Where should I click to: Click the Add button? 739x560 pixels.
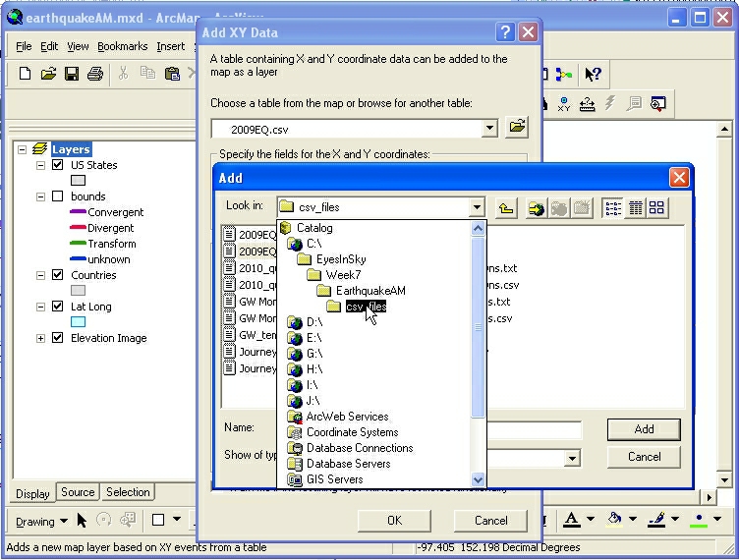(x=644, y=429)
